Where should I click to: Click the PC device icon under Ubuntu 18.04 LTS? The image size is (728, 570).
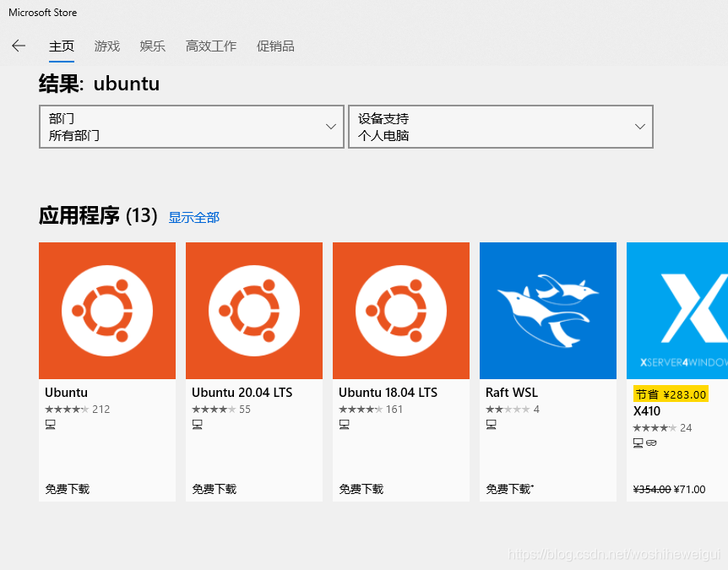pyautogui.click(x=344, y=424)
